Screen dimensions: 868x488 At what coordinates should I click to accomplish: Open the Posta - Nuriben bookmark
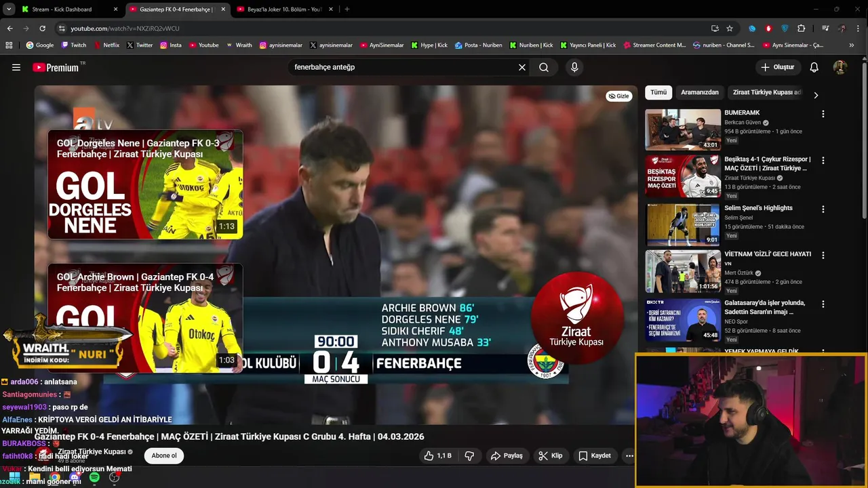[479, 45]
